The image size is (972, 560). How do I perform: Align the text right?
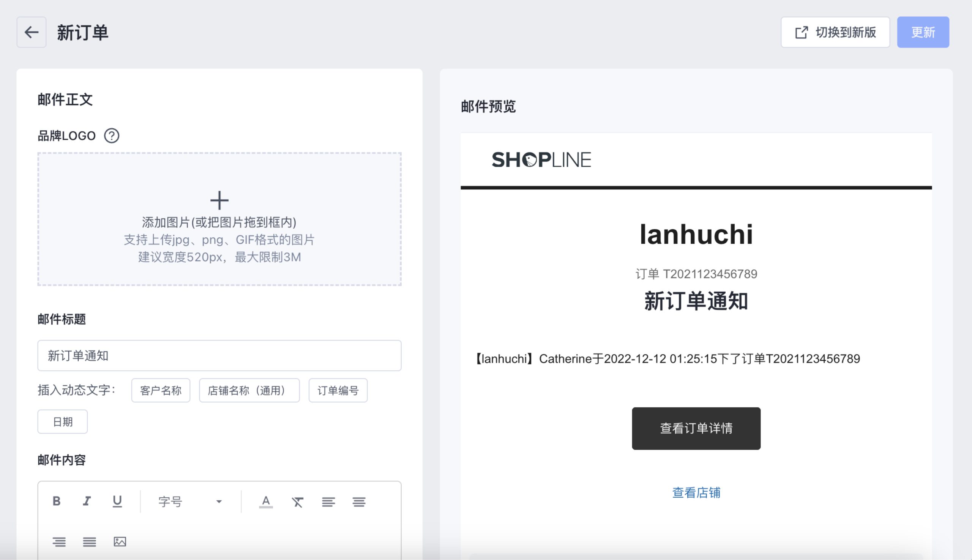[59, 541]
